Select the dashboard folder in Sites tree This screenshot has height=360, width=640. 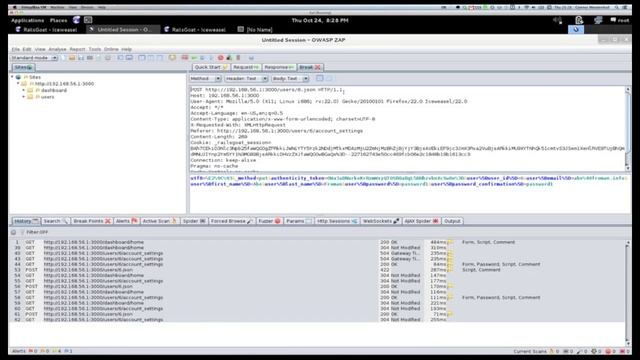53,90
